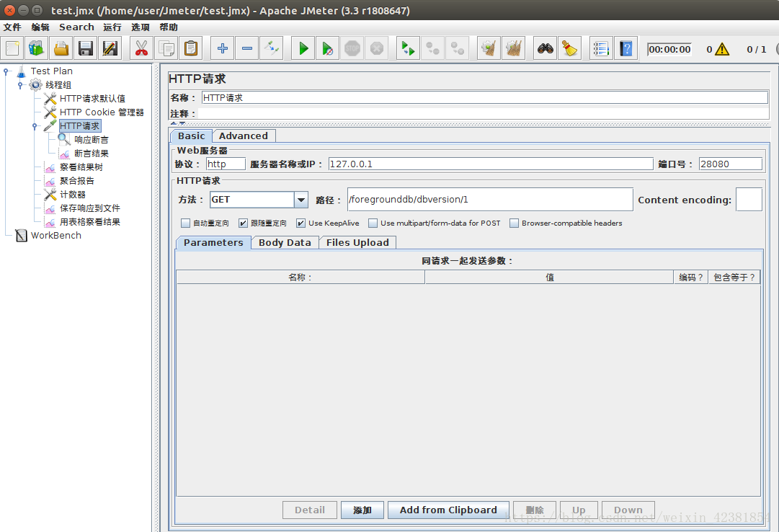
Task: Open the 运行 menu
Action: coord(112,27)
